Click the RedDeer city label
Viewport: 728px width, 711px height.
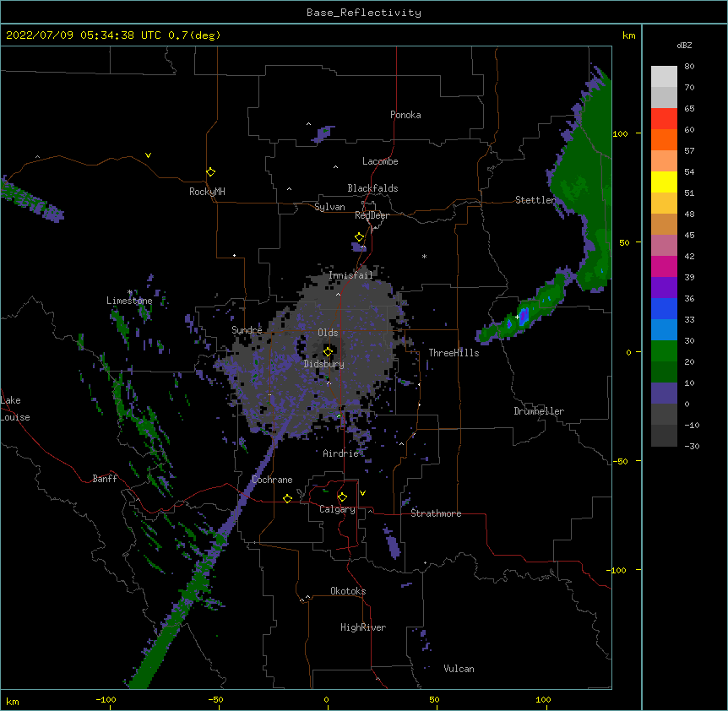click(372, 215)
